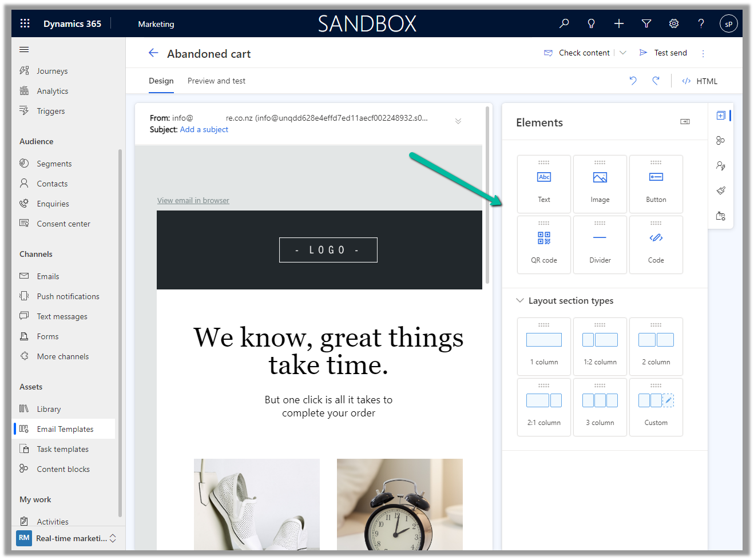The height and width of the screenshot is (560, 754).
Task: Click the alarm clock product image
Action: pyautogui.click(x=400, y=505)
